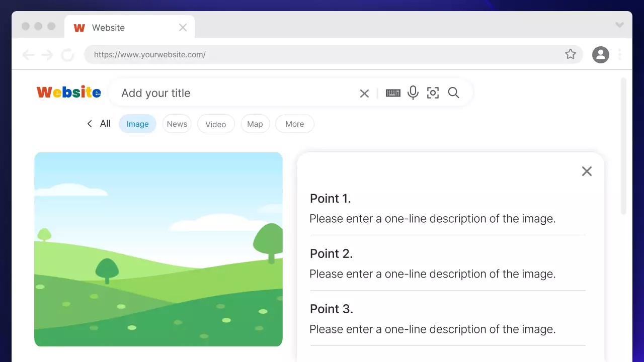Open the user profile avatar icon
Screen dimensions: 644x362
coord(600,54)
